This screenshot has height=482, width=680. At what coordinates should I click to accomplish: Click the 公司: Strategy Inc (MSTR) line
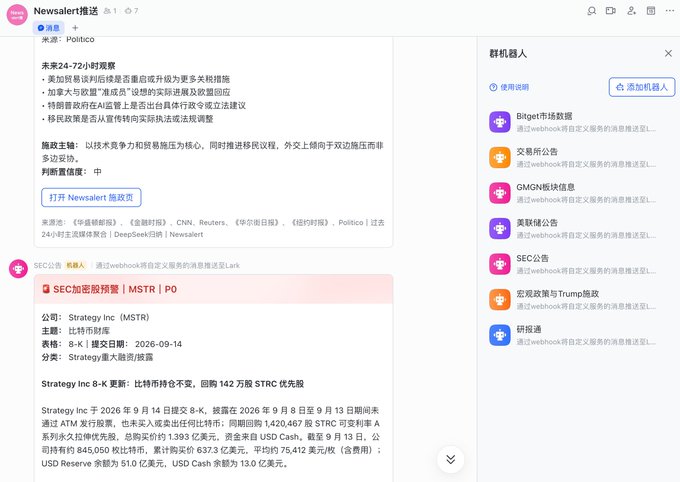pos(95,318)
